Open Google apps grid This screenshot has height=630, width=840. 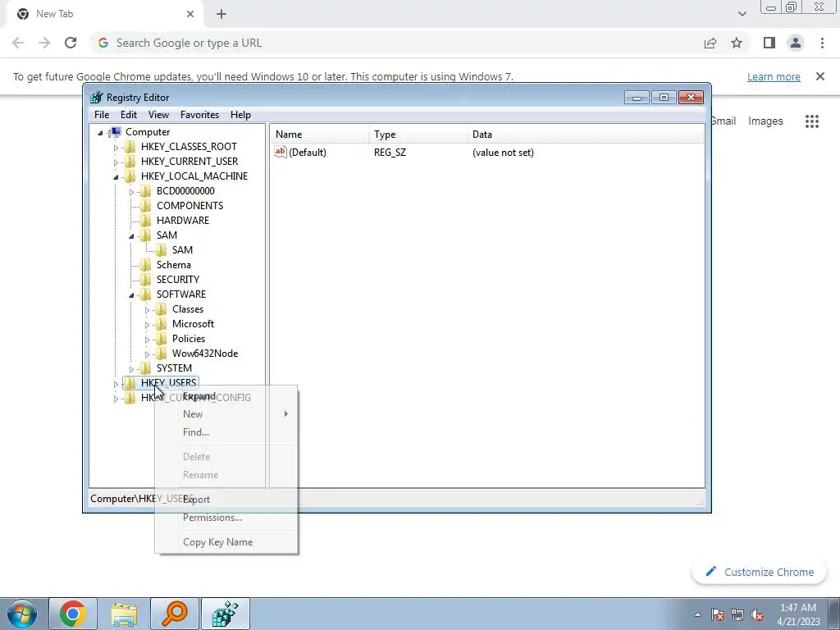point(812,121)
